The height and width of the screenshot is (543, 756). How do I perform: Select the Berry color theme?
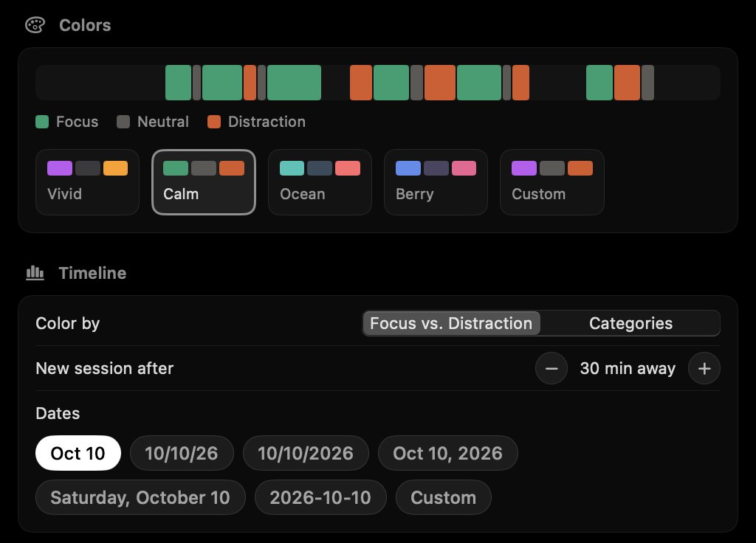pos(436,182)
